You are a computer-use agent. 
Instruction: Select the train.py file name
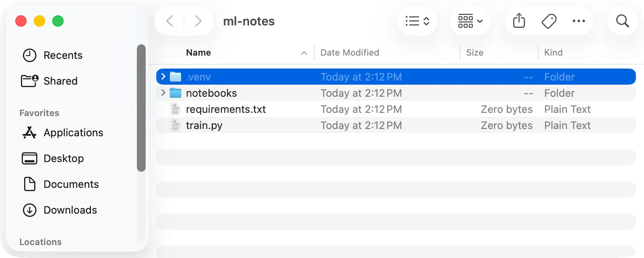tap(204, 125)
